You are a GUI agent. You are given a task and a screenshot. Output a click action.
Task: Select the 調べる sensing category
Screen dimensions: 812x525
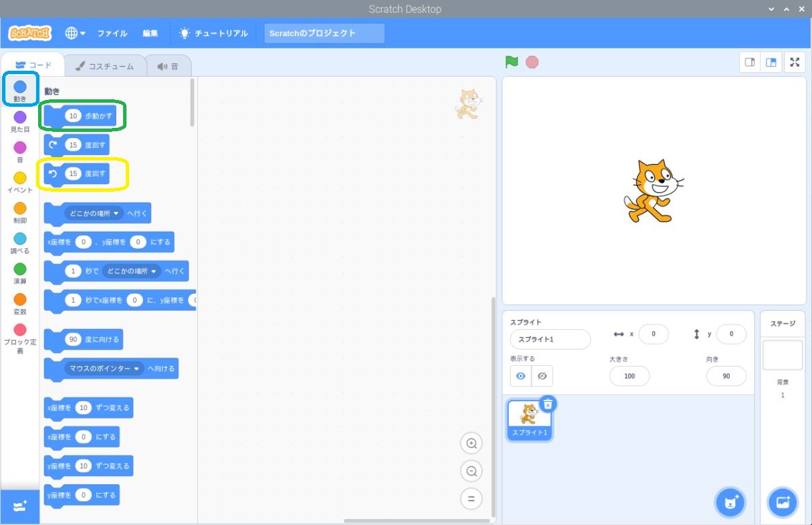pyautogui.click(x=20, y=243)
